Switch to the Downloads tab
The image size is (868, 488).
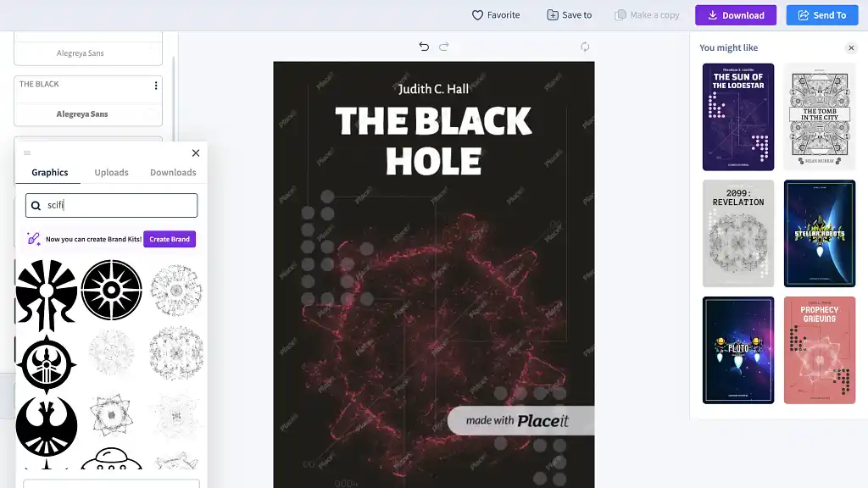173,173
